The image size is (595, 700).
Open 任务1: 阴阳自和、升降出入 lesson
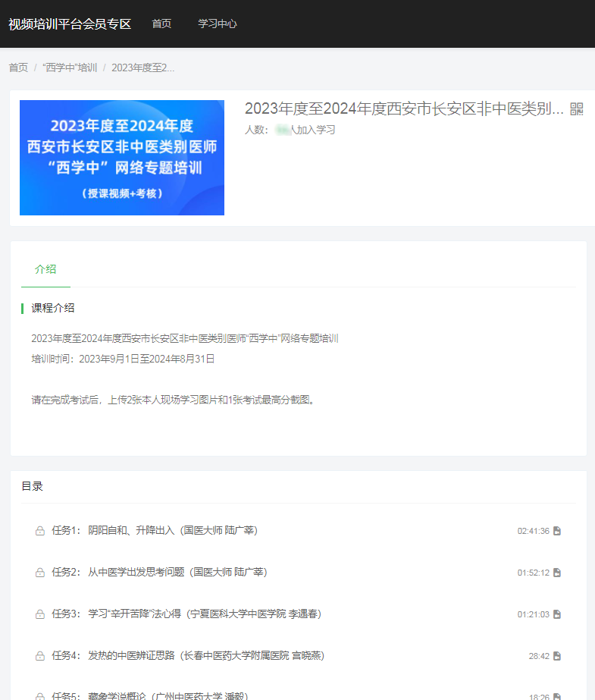[155, 530]
